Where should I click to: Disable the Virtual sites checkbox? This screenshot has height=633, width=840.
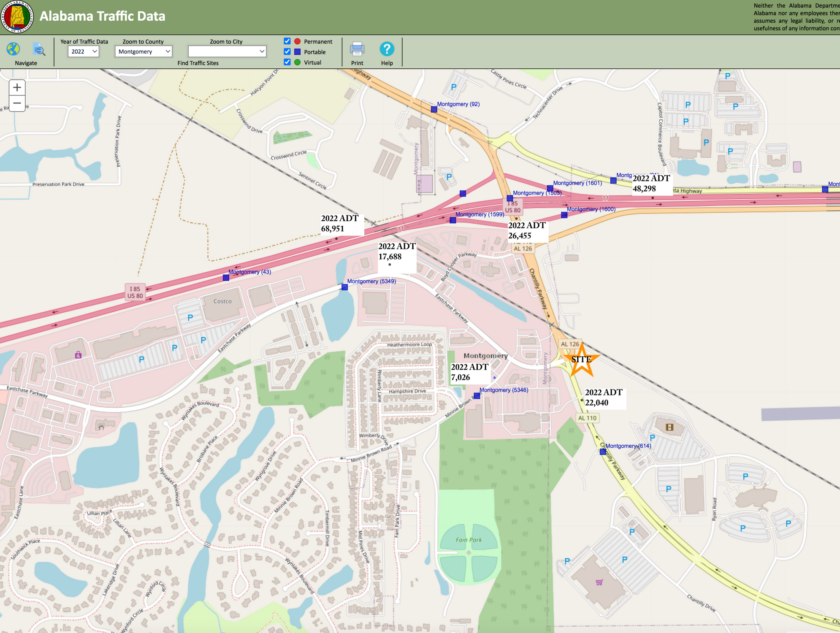click(287, 62)
